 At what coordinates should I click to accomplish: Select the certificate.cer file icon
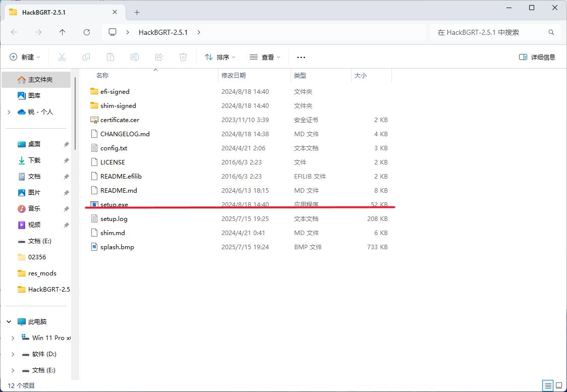[x=94, y=120]
